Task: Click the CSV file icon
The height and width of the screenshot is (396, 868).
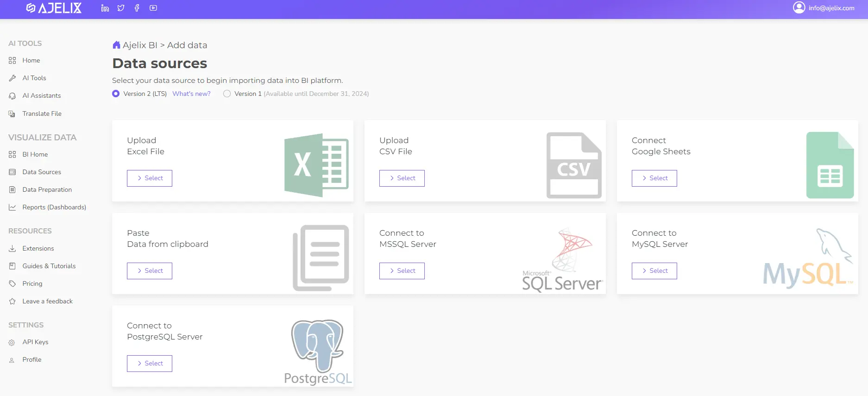Action: pos(574,165)
